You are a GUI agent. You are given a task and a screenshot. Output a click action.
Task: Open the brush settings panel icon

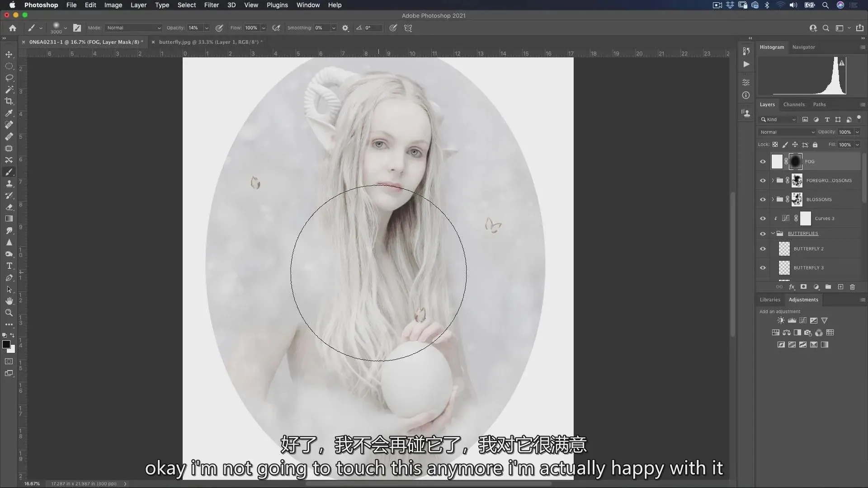click(x=77, y=28)
